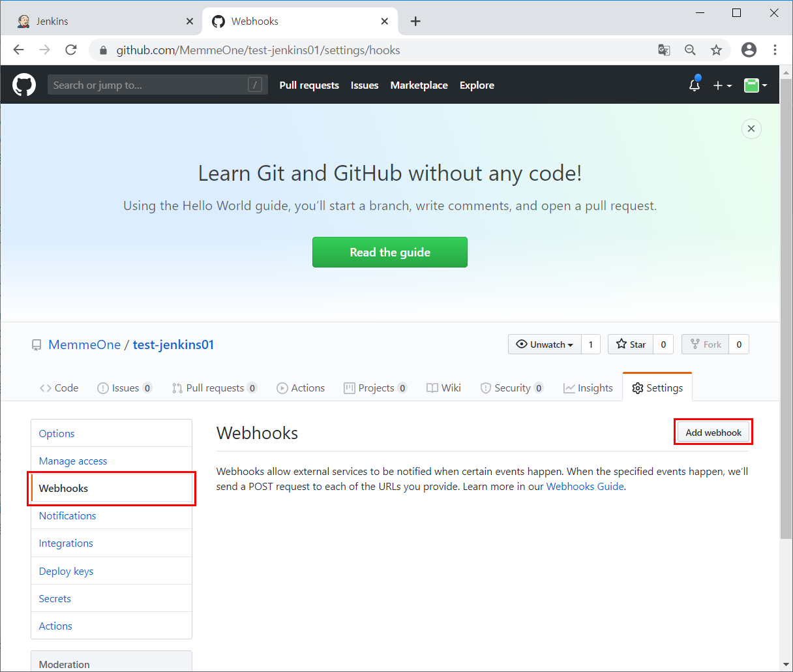Click the scrollbar down arrow

[786, 665]
